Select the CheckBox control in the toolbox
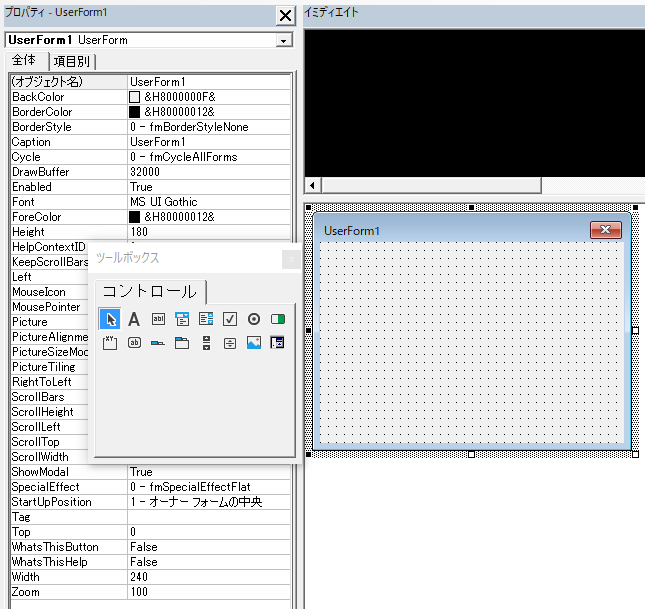 click(x=230, y=319)
